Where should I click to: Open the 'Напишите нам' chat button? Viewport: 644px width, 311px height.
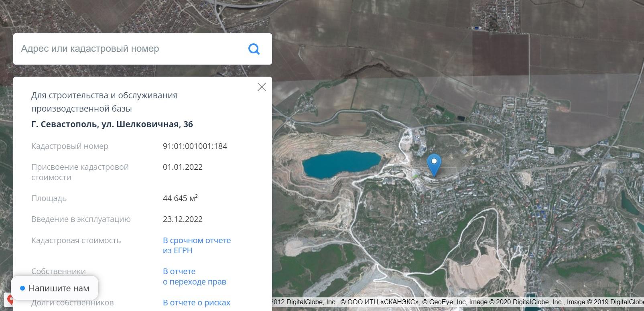55,288
